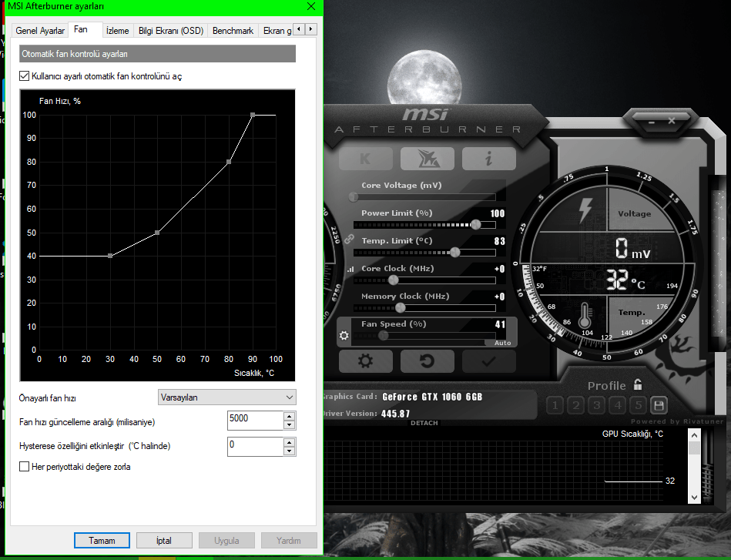Click the MSI jet logo button
This screenshot has height=560, width=731.
(427, 159)
